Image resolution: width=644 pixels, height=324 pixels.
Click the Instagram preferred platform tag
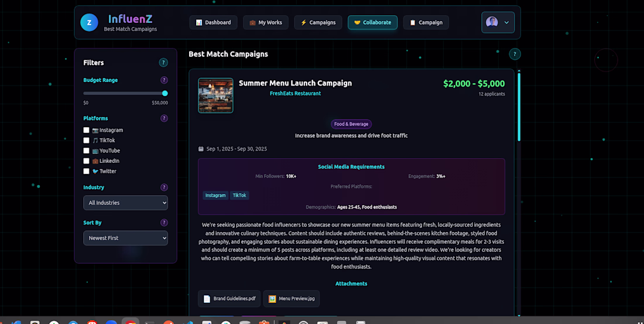coord(215,195)
